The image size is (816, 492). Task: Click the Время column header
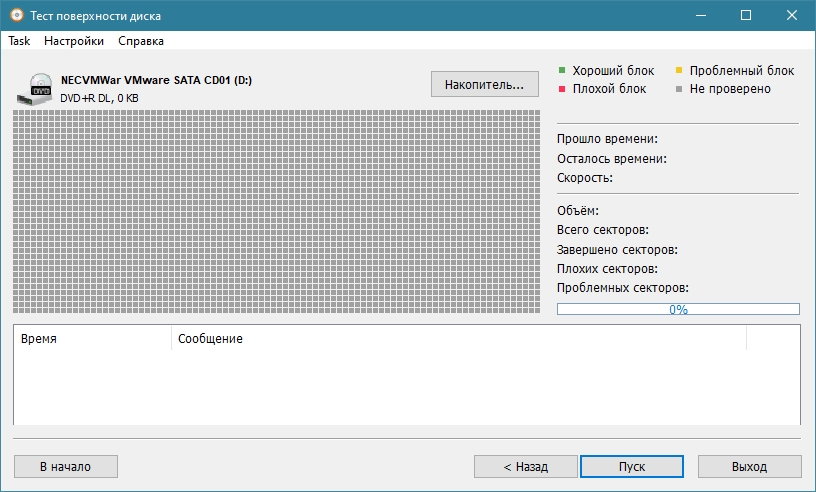tap(92, 339)
